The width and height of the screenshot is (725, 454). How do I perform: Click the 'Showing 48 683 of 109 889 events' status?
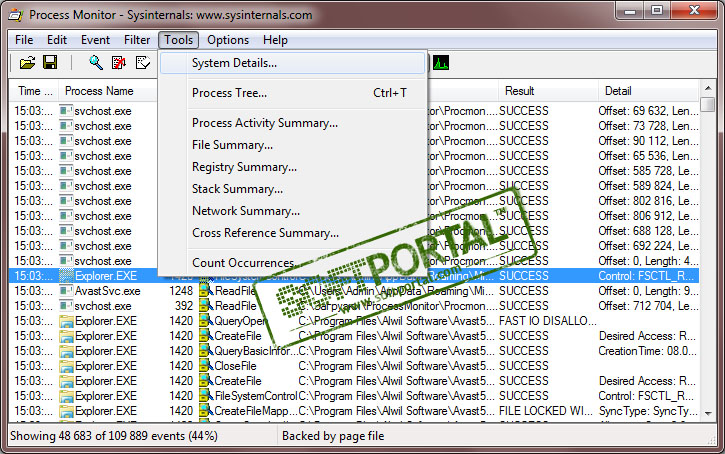[x=114, y=436]
